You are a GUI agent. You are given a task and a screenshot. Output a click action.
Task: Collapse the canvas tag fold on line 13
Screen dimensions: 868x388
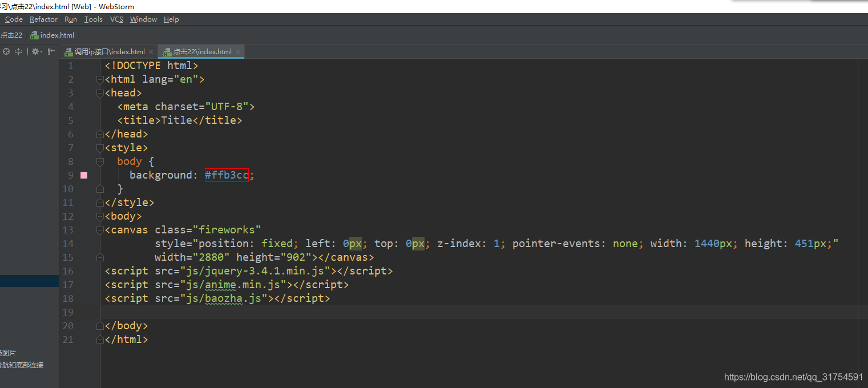(100, 230)
